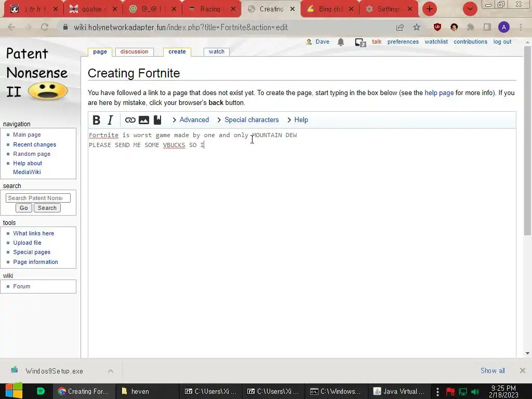The width and height of the screenshot is (532, 399).
Task: Open the watchlist link
Action: click(436, 42)
